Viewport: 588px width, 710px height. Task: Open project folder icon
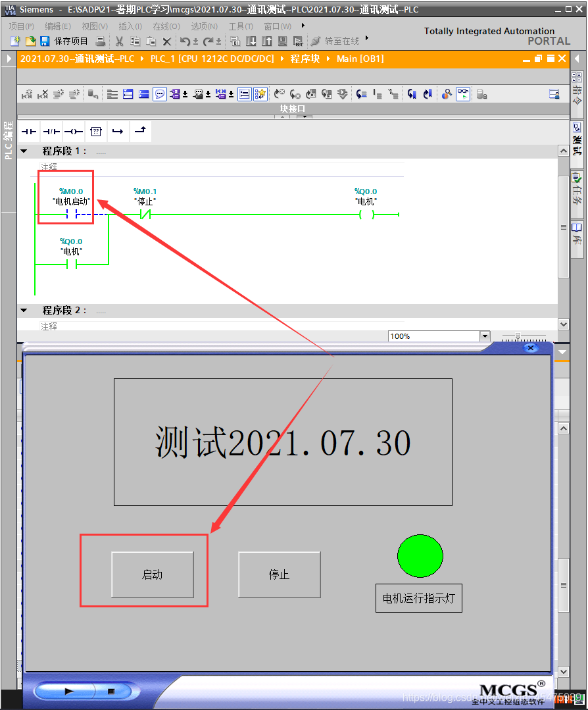30,41
